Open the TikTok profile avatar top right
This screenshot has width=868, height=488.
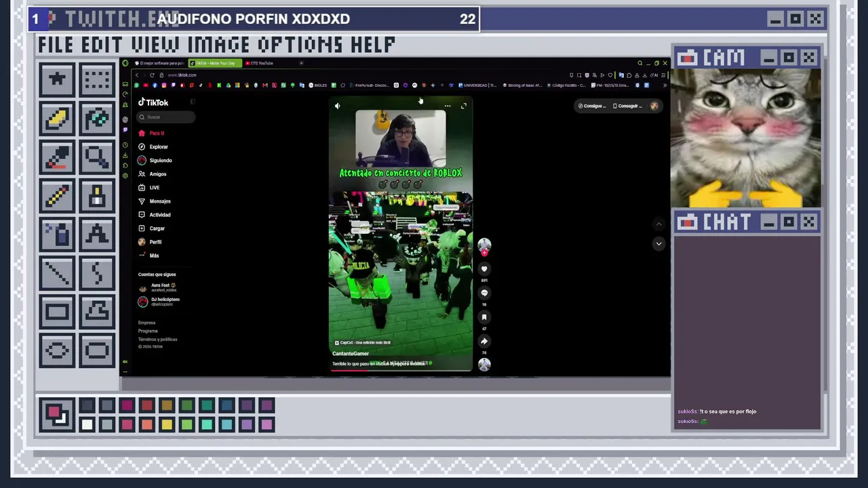click(654, 106)
